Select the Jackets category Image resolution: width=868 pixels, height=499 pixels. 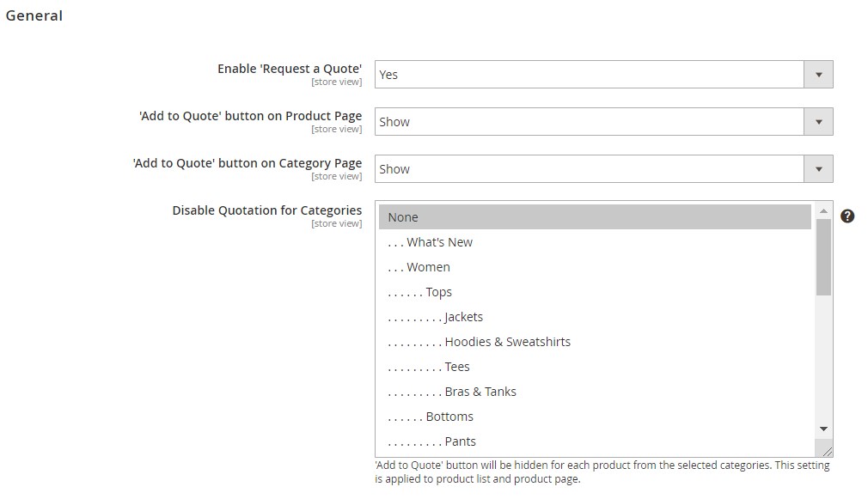coord(595,317)
